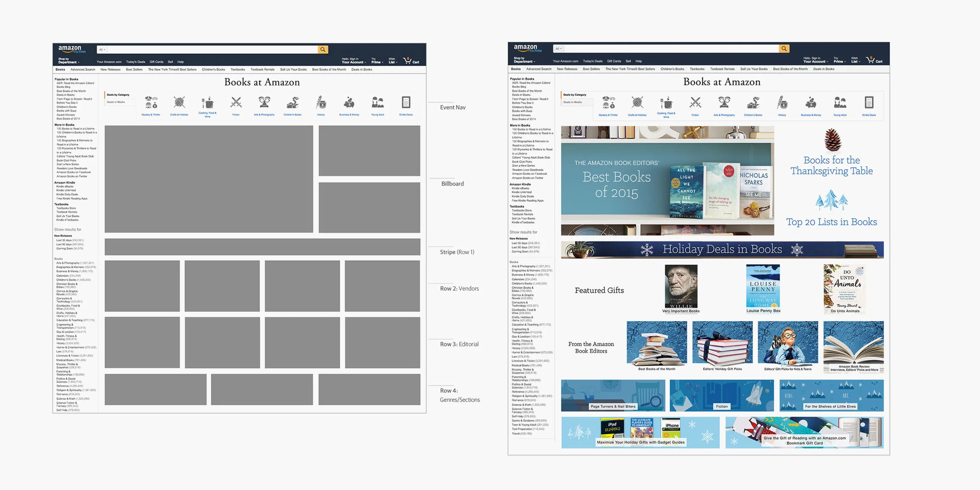Screen dimensions: 980x490
Task: Click Young Adult icon in left wireframe
Action: pos(377,103)
